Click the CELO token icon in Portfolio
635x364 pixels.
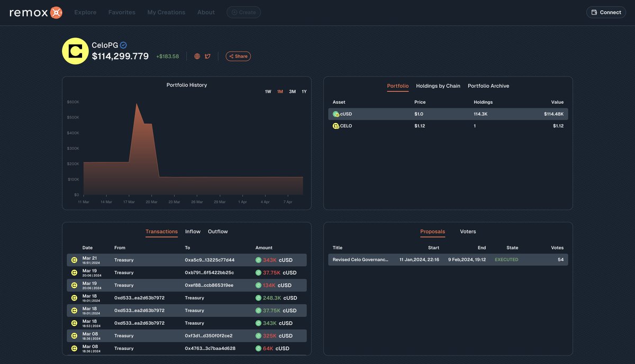[335, 126]
